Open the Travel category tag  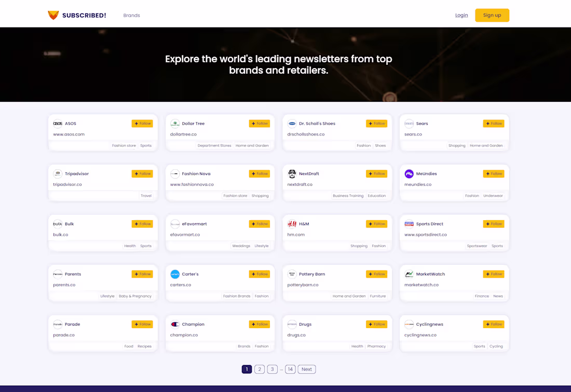(146, 195)
